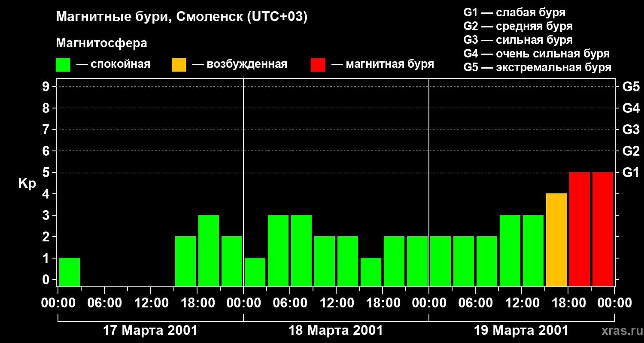Click the Kp 3 bar on 17 March evening
This screenshot has width=644, height=343.
pos(209,250)
